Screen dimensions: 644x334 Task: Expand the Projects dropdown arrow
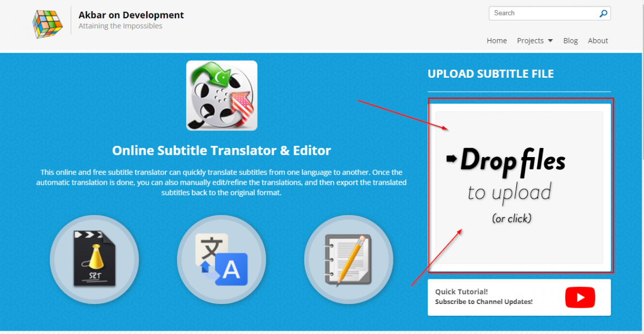point(550,41)
